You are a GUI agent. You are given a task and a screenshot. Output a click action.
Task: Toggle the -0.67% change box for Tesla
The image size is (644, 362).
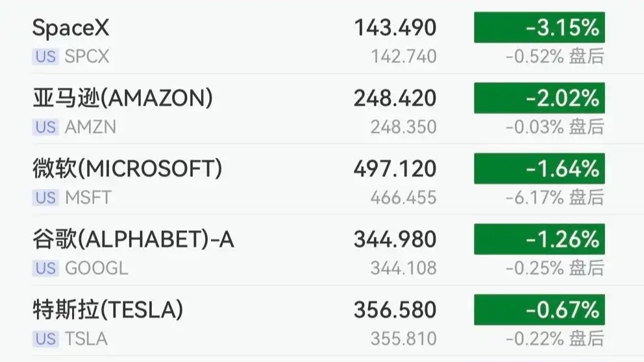pyautogui.click(x=539, y=310)
